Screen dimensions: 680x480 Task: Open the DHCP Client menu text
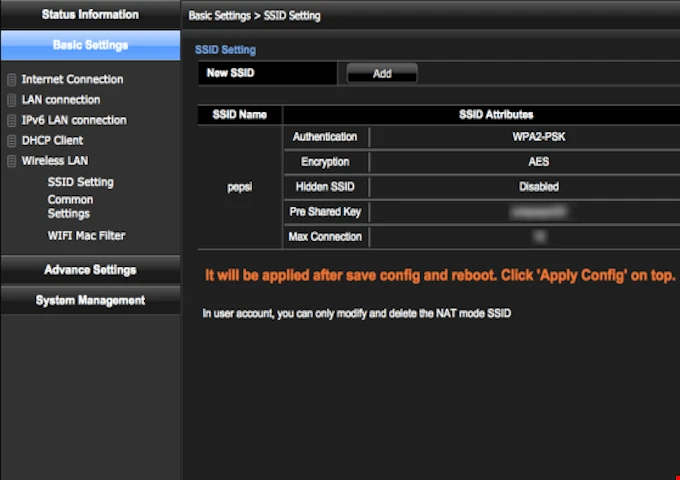[52, 141]
